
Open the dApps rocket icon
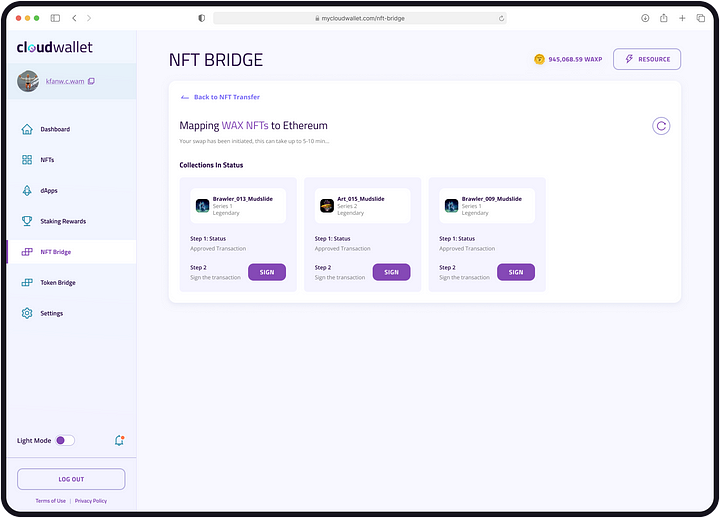click(27, 191)
